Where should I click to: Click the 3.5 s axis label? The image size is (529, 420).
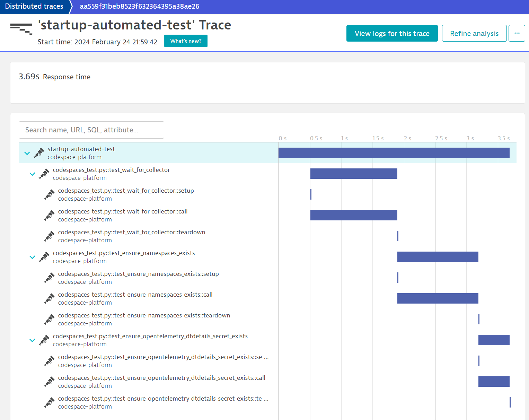[504, 138]
